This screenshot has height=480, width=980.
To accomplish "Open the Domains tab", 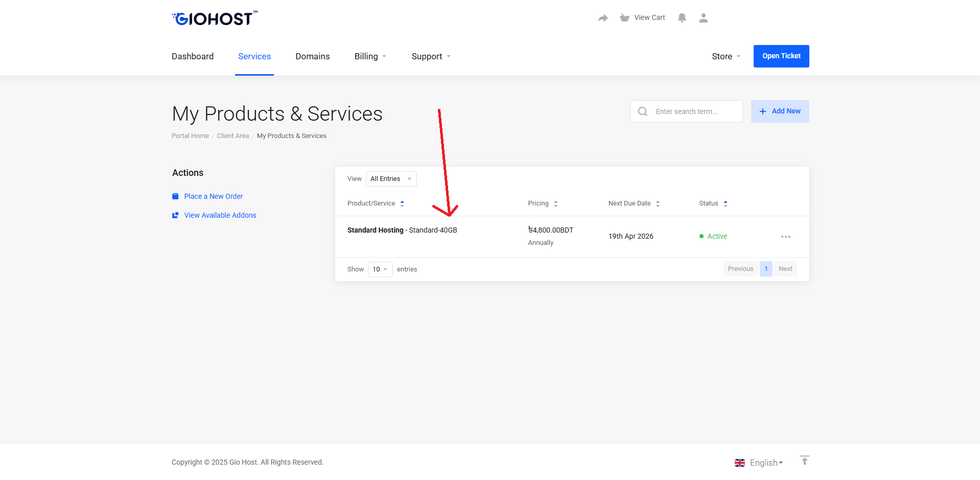I will pyautogui.click(x=313, y=56).
